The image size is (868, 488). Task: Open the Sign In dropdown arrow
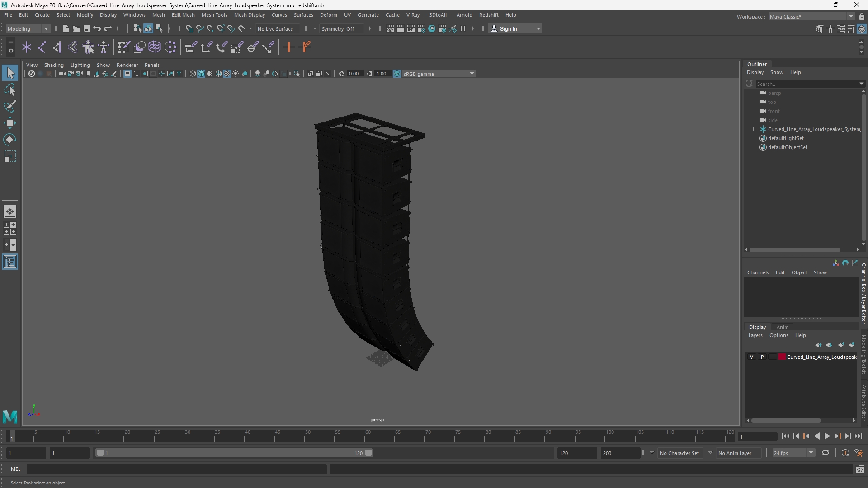[x=538, y=28]
